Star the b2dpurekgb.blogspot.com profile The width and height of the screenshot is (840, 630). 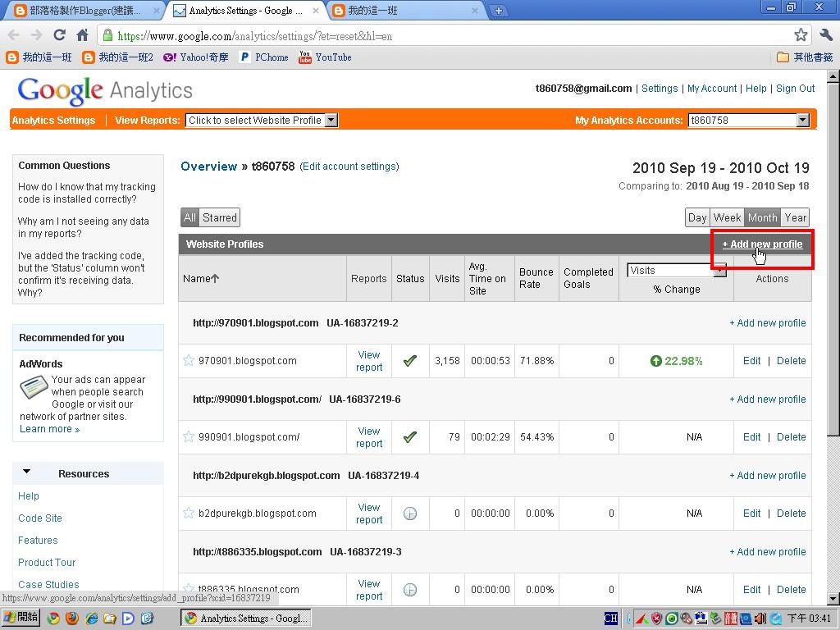click(189, 513)
